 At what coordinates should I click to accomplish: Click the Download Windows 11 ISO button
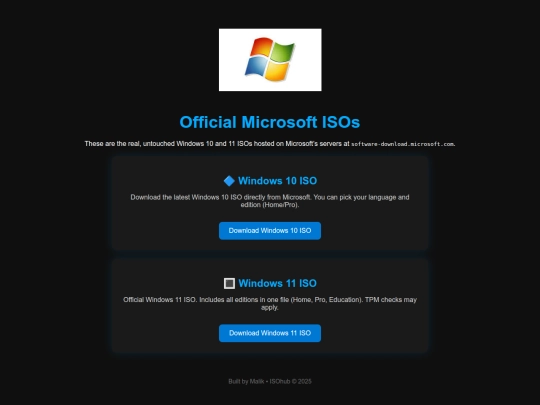pyautogui.click(x=270, y=333)
